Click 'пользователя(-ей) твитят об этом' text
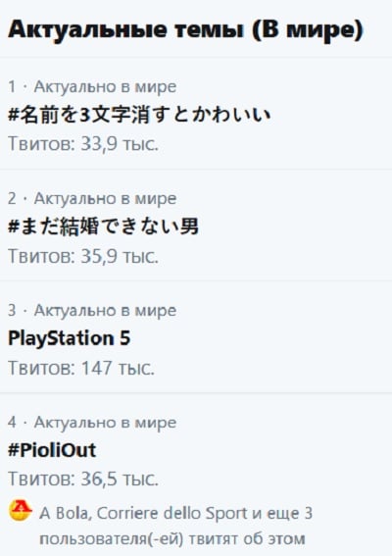The height and width of the screenshot is (556, 392). (x=172, y=539)
